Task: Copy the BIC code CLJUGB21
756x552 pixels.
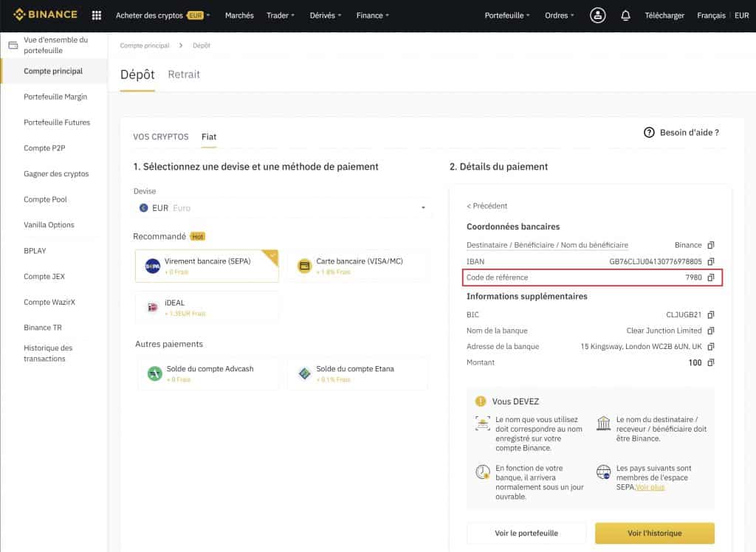Action: click(x=710, y=314)
